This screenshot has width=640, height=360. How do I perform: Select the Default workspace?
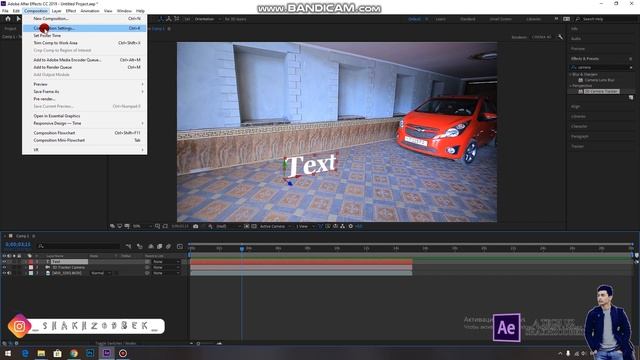(414, 19)
